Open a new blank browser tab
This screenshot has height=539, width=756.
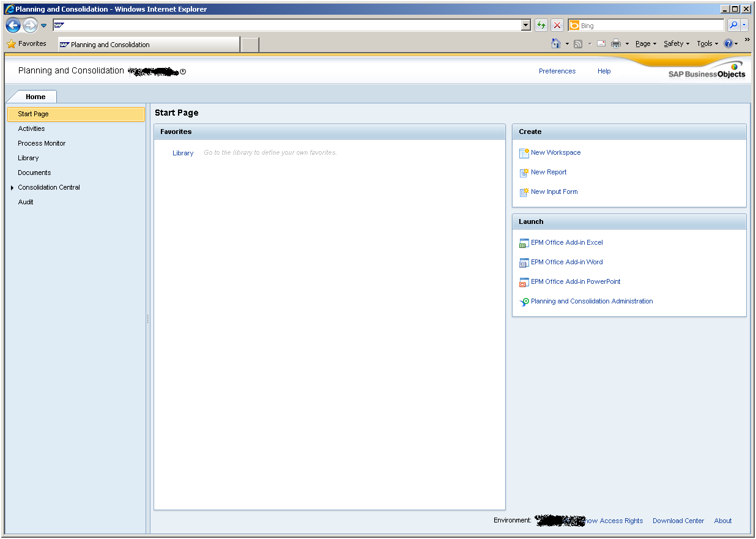click(250, 45)
